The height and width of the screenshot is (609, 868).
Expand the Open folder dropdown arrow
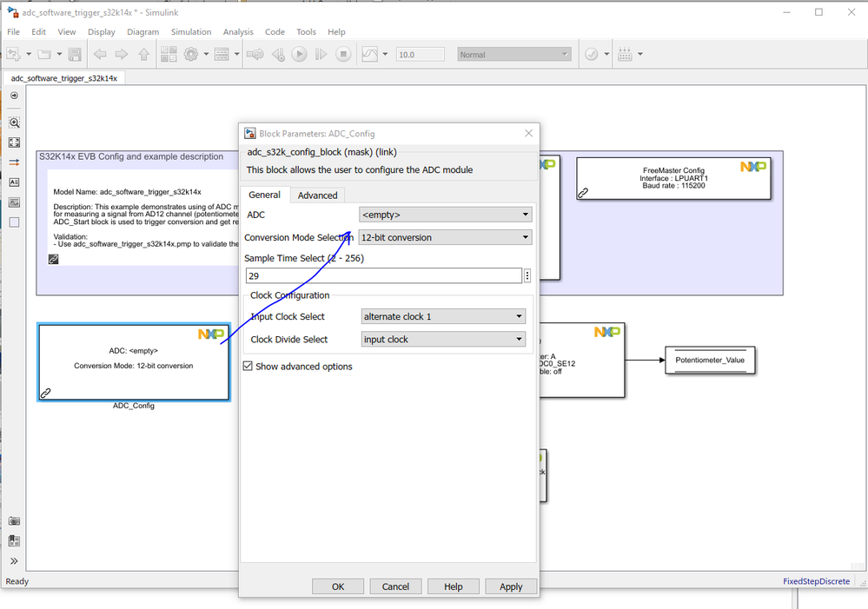click(59, 54)
